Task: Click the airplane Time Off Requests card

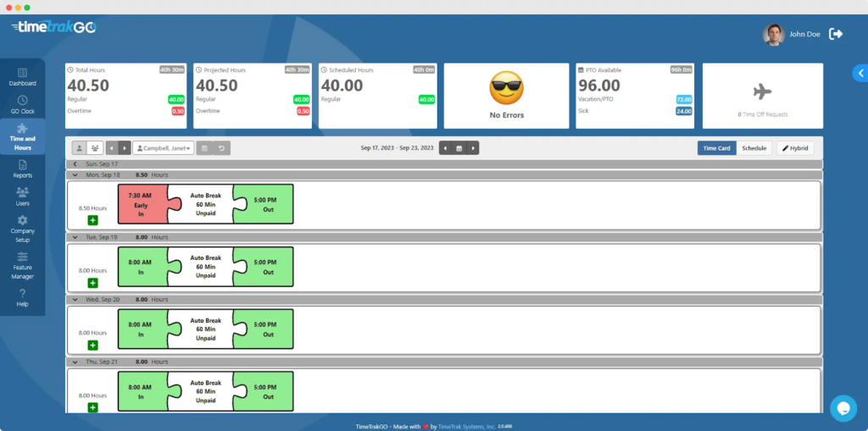Action: [x=762, y=96]
